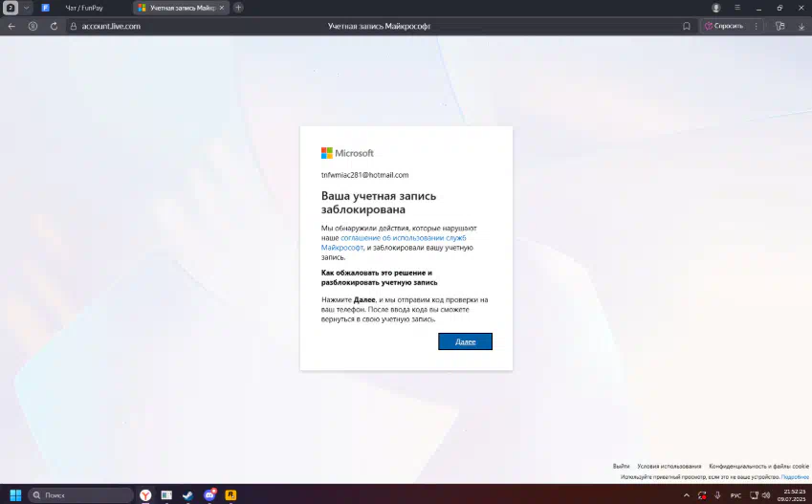Open the network status tray icon
This screenshot has height=504, width=812.
754,495
